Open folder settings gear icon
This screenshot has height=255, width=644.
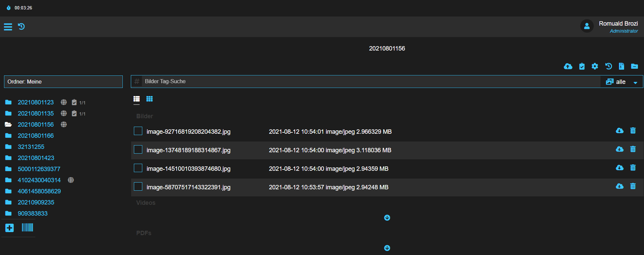[x=595, y=66]
